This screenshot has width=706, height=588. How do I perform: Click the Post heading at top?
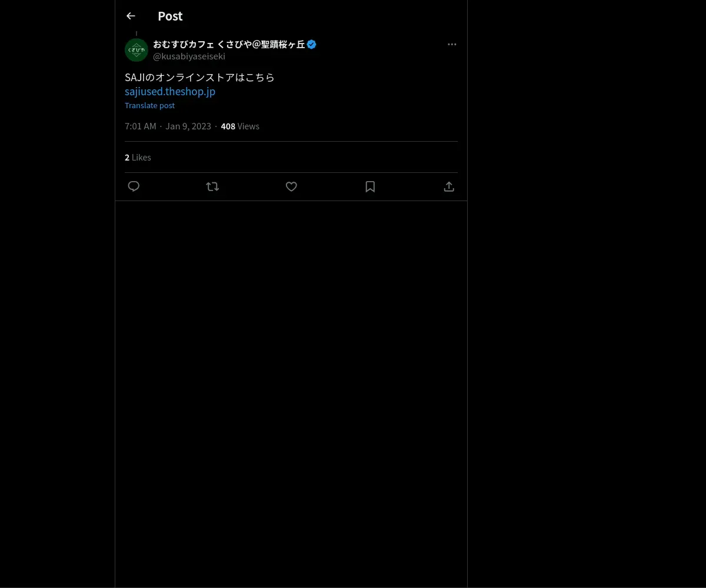point(170,16)
